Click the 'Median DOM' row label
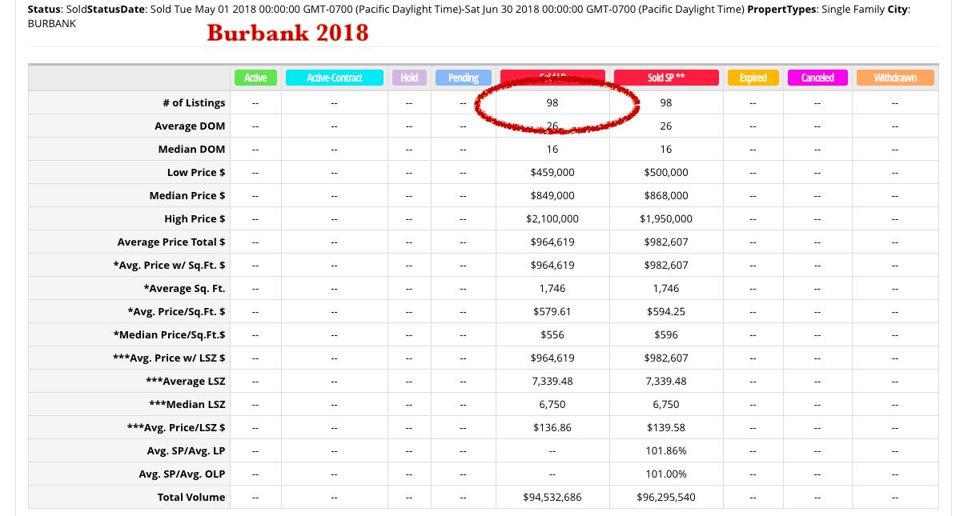This screenshot has width=980, height=516. [x=192, y=149]
